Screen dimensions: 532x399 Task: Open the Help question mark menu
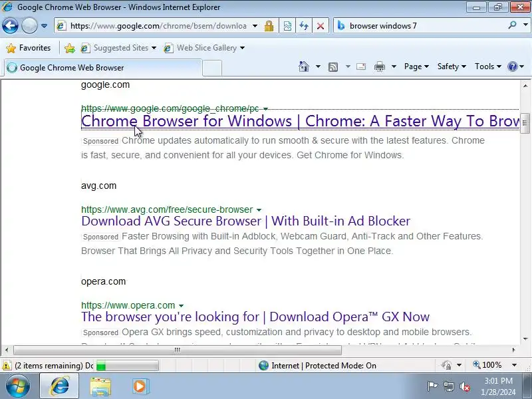pos(516,66)
